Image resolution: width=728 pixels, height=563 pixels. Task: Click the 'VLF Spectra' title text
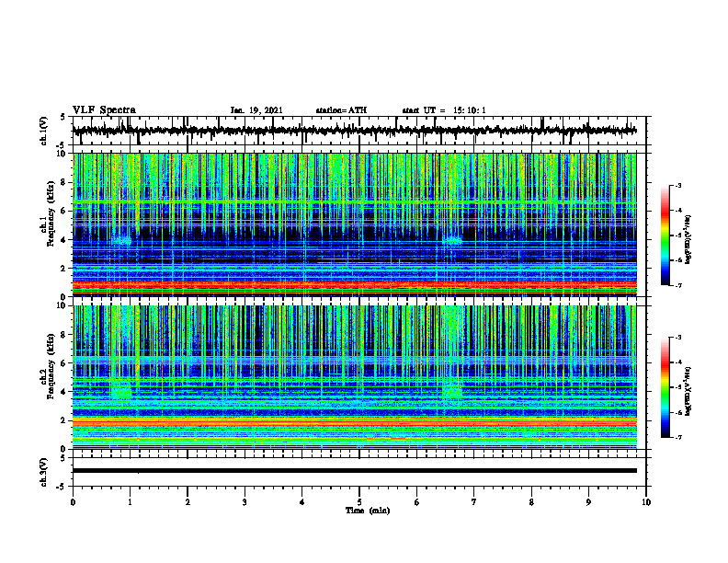click(104, 110)
